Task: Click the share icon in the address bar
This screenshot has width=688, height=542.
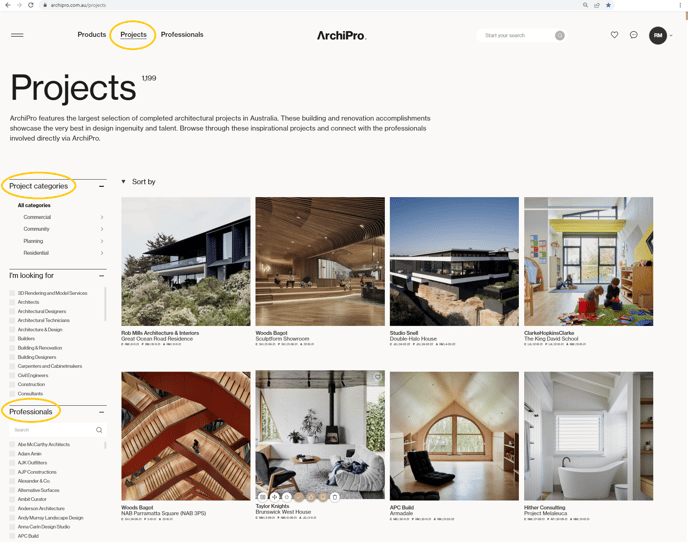Action: click(597, 5)
